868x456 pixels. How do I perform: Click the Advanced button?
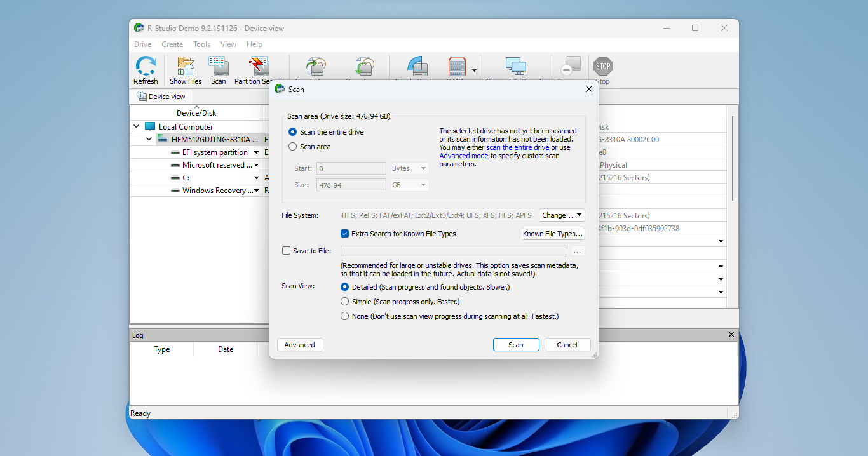(300, 345)
